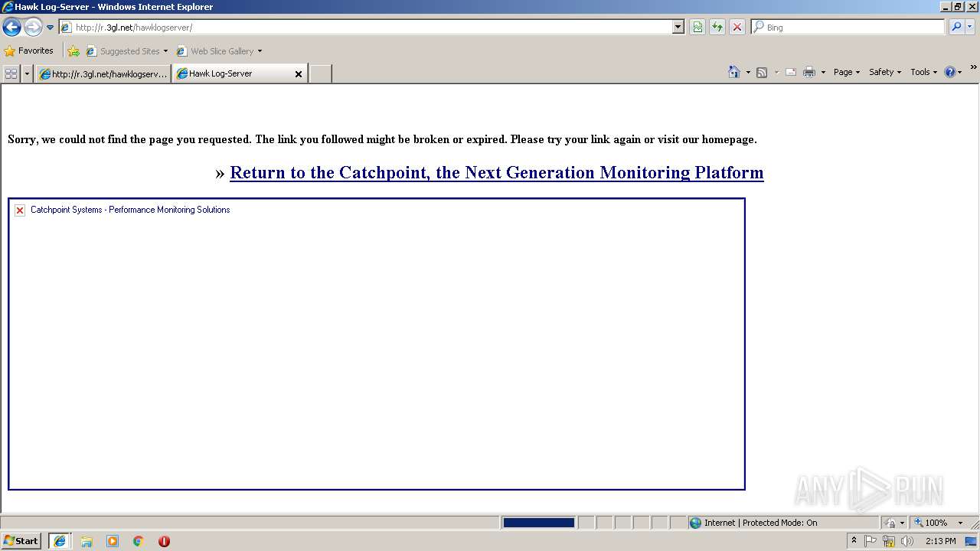Click the Compatibility View icon
Image resolution: width=980 pixels, height=551 pixels.
click(x=697, y=27)
